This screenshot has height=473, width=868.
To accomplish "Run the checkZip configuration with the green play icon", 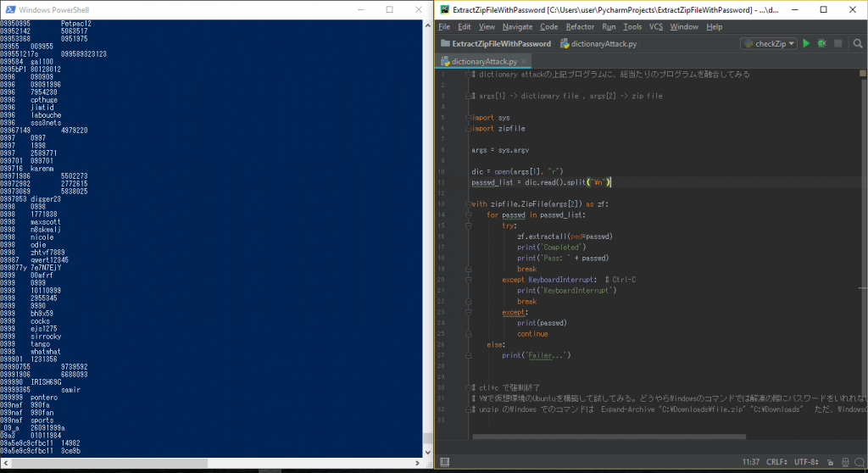I will (806, 43).
